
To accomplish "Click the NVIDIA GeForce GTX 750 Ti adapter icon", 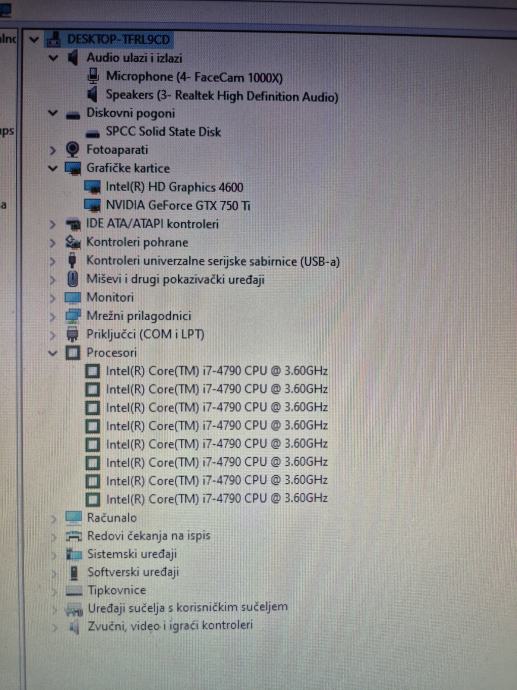I will coord(92,205).
